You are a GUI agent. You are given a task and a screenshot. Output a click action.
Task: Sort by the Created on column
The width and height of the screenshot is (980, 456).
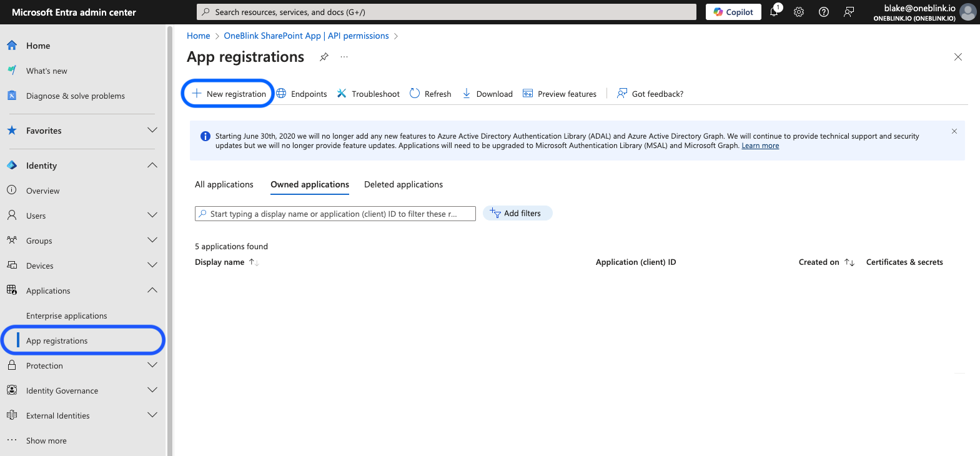pyautogui.click(x=826, y=262)
